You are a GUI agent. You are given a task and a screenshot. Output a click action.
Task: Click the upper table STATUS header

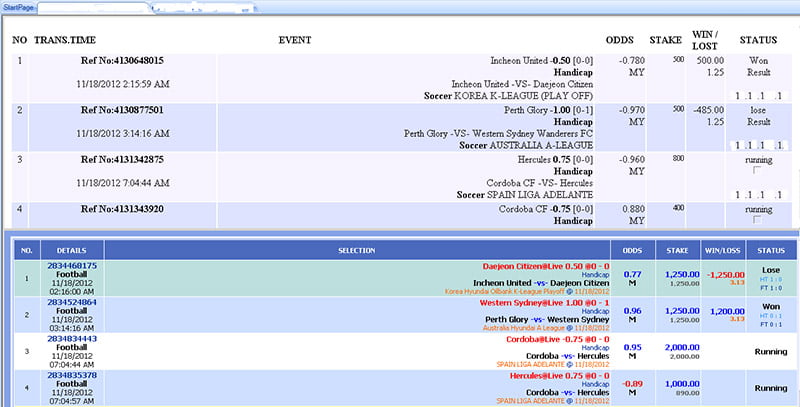759,40
